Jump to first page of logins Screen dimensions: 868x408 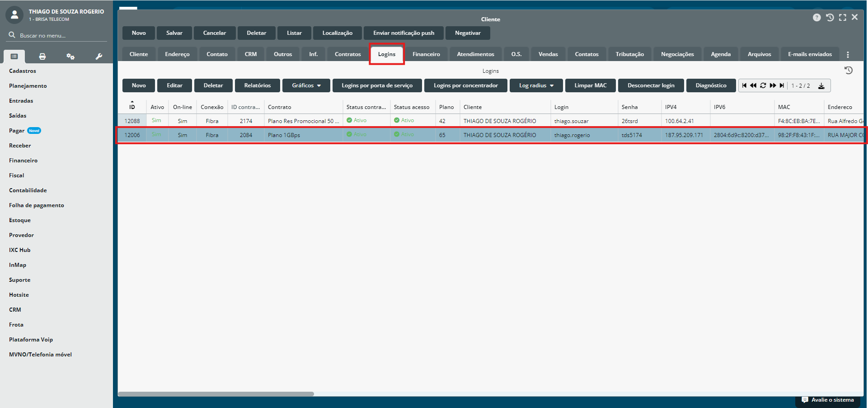pyautogui.click(x=744, y=85)
